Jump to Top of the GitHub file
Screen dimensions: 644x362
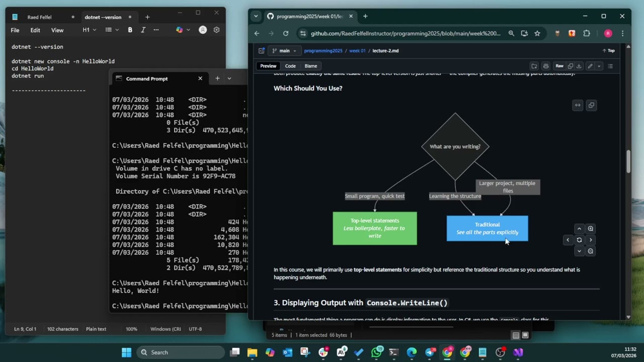click(x=608, y=51)
